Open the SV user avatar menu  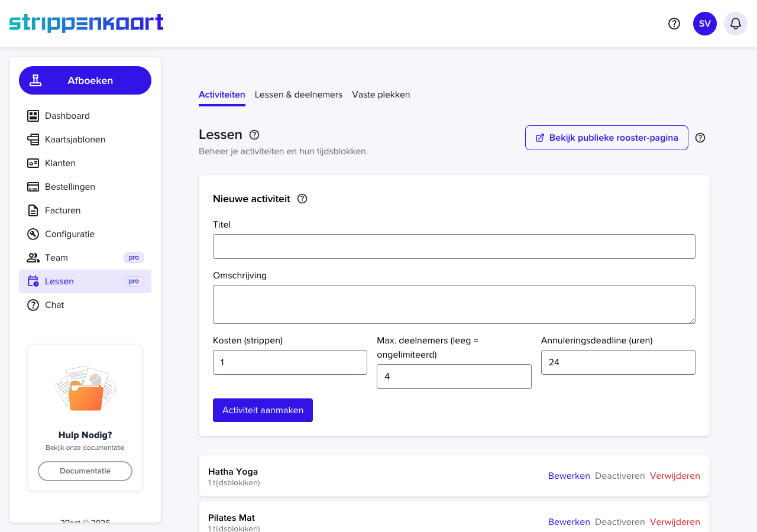click(705, 24)
